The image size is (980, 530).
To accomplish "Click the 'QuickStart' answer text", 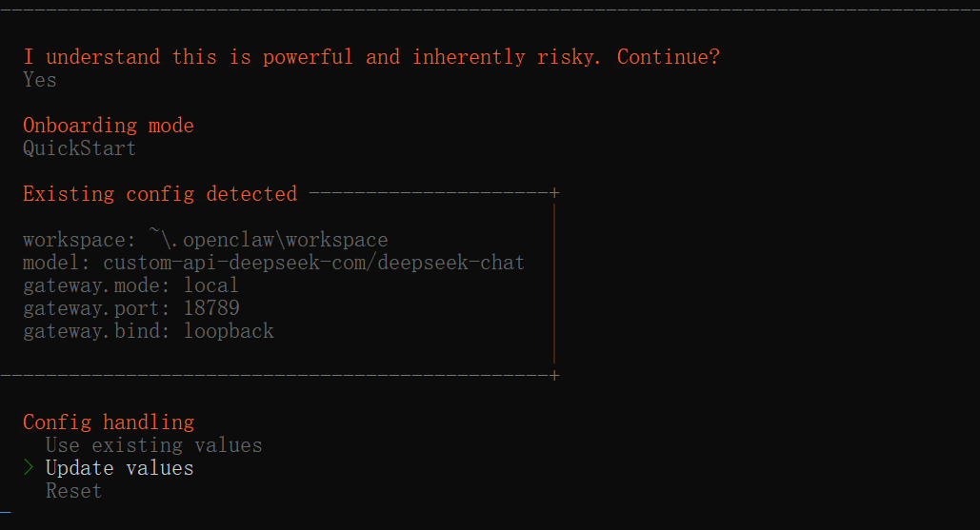I will [79, 148].
